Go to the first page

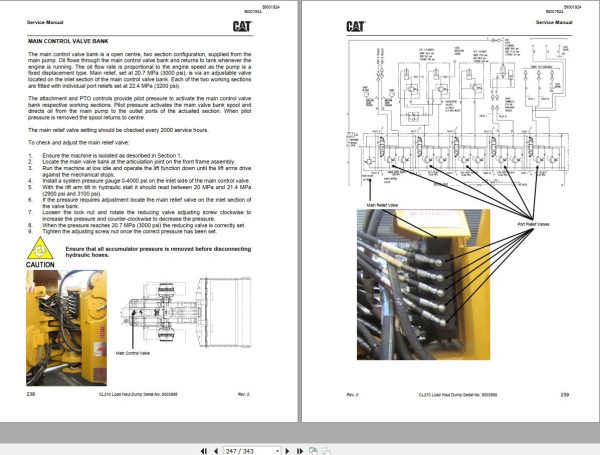coord(204,451)
